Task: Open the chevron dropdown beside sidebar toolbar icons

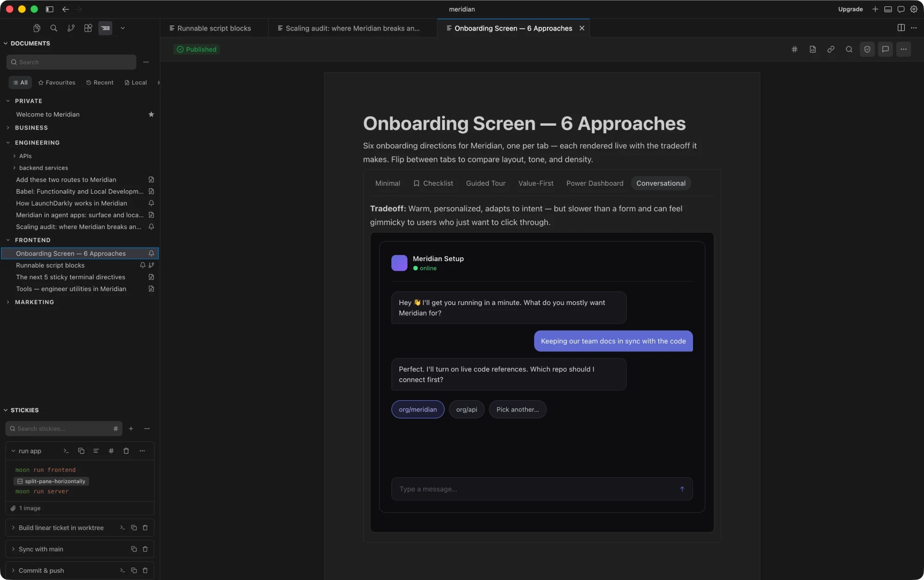Action: click(x=122, y=28)
